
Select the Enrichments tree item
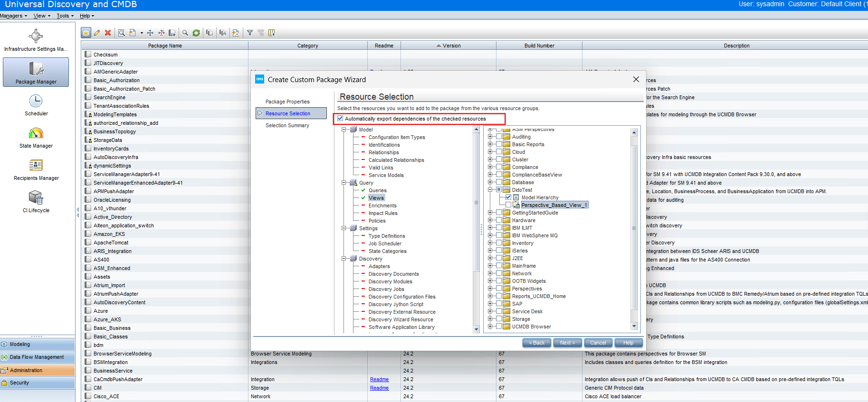tap(382, 206)
